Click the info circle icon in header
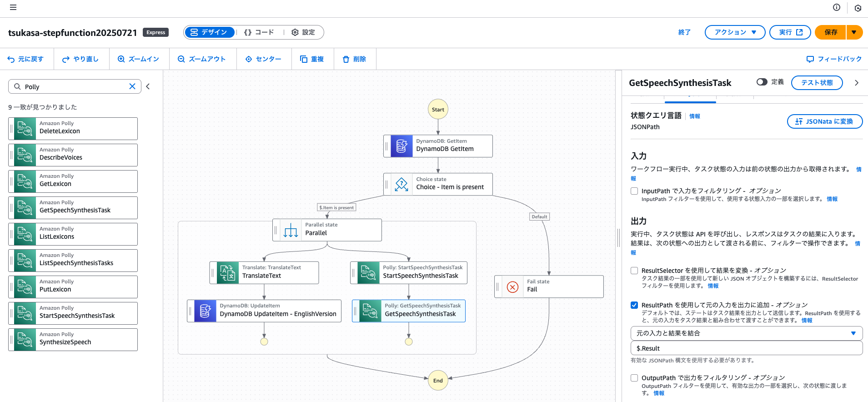Image resolution: width=868 pixels, height=402 pixels. (x=837, y=7)
